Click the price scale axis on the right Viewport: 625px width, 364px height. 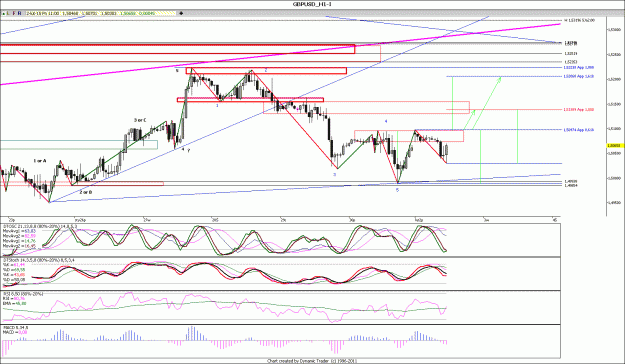[615, 116]
